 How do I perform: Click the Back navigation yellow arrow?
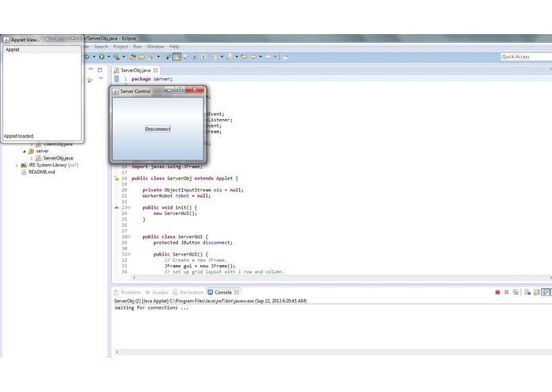coord(253,56)
